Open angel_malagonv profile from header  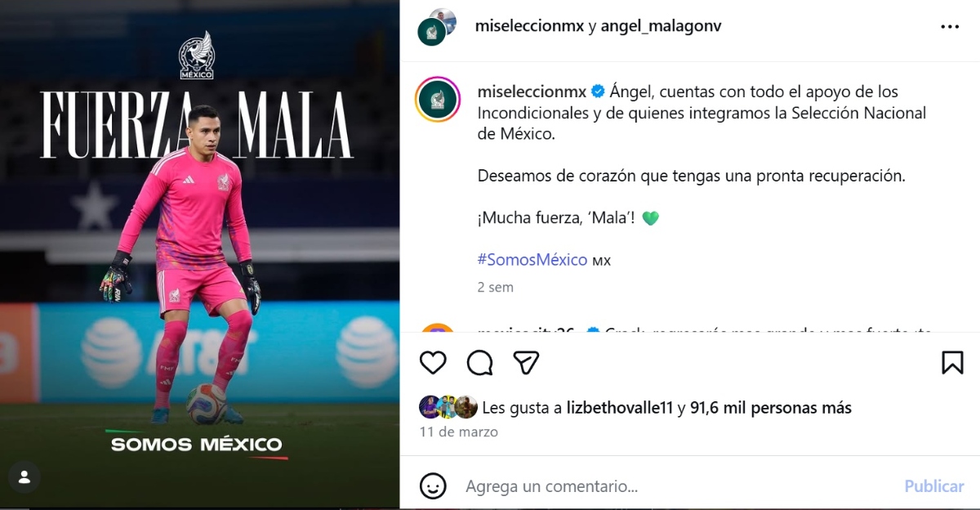[x=661, y=26]
